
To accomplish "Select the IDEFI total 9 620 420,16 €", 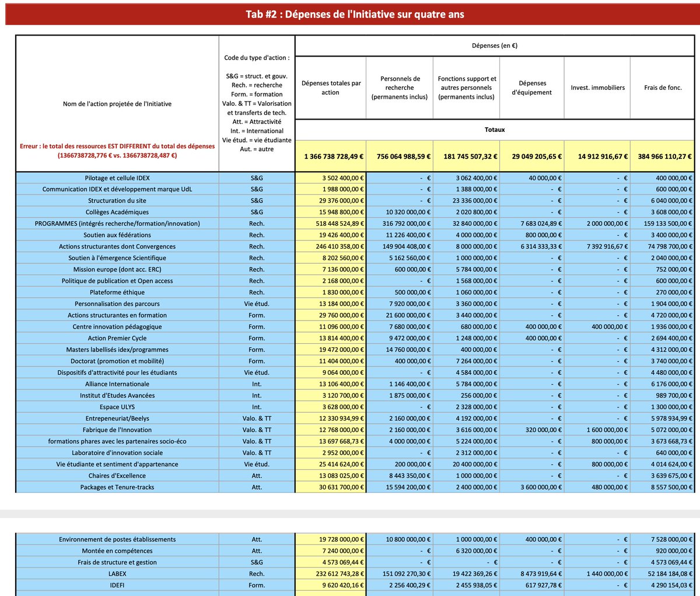I will 331,585.
